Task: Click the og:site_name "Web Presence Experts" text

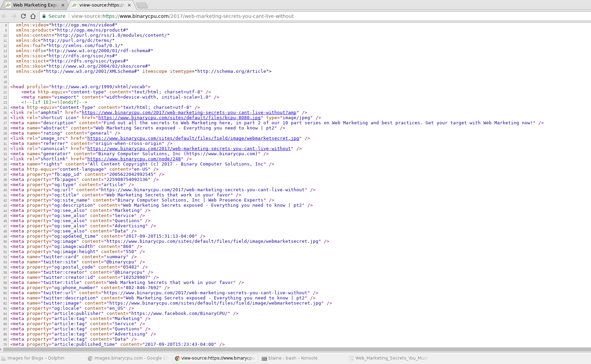Action: coord(236,200)
